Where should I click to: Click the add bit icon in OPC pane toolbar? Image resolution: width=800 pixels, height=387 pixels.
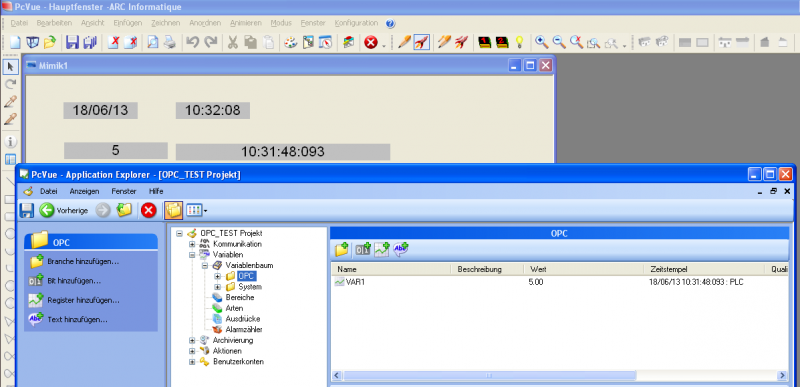[363, 249]
